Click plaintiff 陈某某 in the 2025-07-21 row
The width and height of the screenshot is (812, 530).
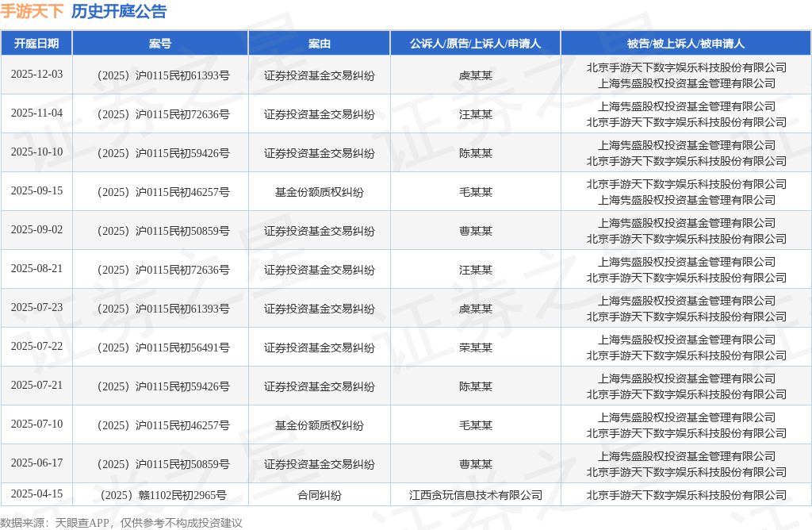[476, 386]
